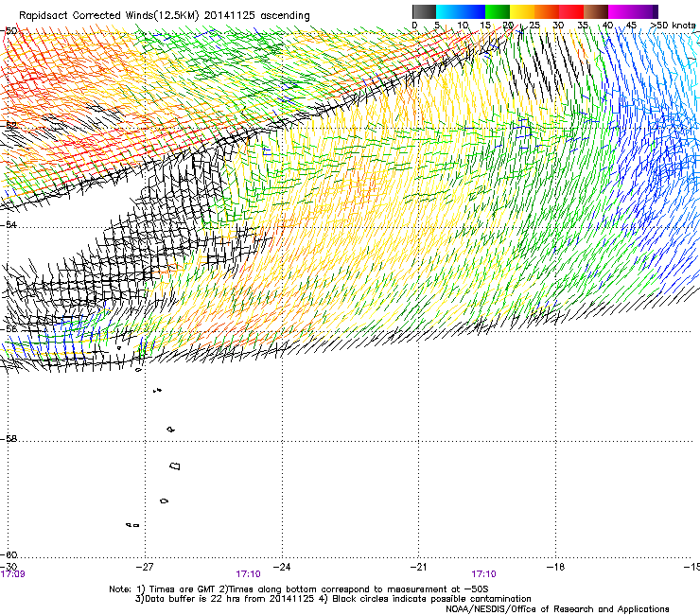700x615 pixels.
Task: Select the orange 25-30 knots color segment
Action: pyautogui.click(x=547, y=11)
